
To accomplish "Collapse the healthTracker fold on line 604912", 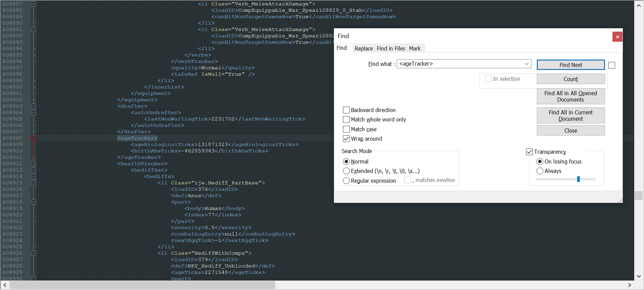I will tap(33, 164).
